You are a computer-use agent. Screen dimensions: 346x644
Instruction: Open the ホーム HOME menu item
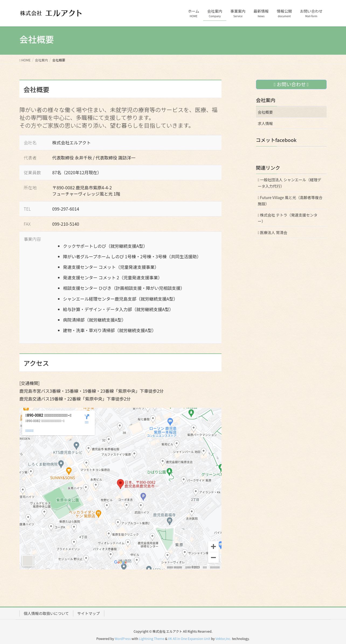tap(193, 13)
